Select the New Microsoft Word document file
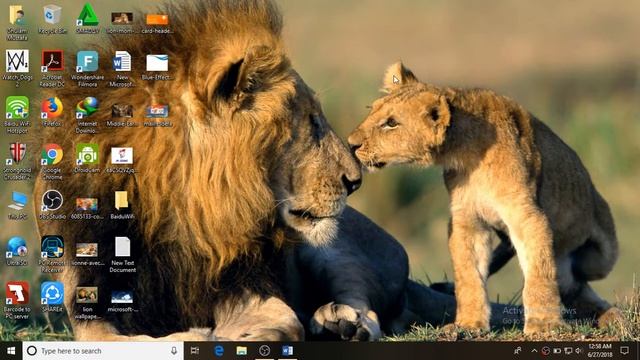 click(x=122, y=69)
